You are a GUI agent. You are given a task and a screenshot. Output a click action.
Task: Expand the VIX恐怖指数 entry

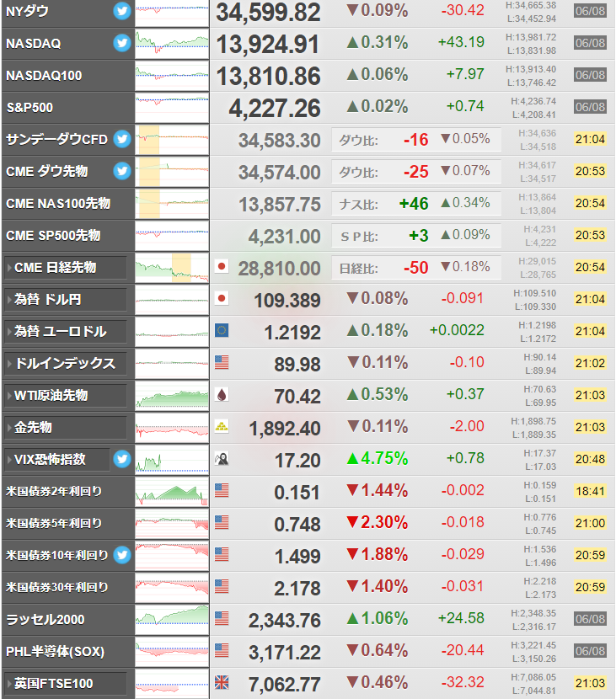(x=56, y=460)
